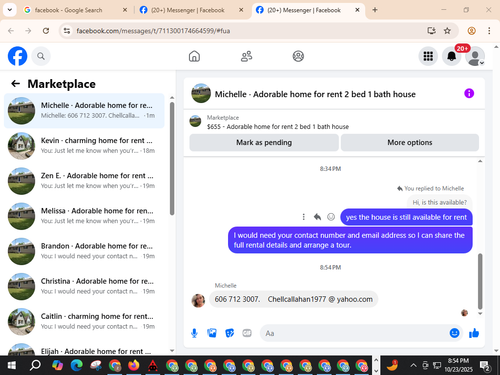
Task: Open Michelle conversation in list
Action: point(84,111)
